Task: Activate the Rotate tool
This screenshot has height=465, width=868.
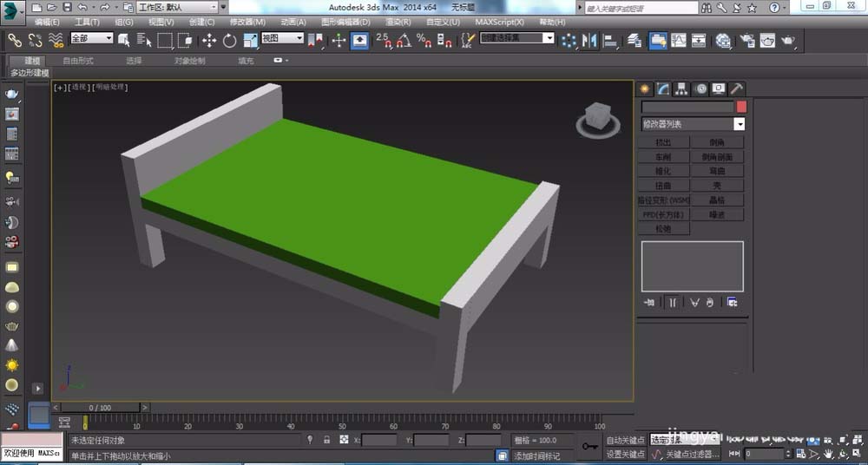Action: click(229, 40)
